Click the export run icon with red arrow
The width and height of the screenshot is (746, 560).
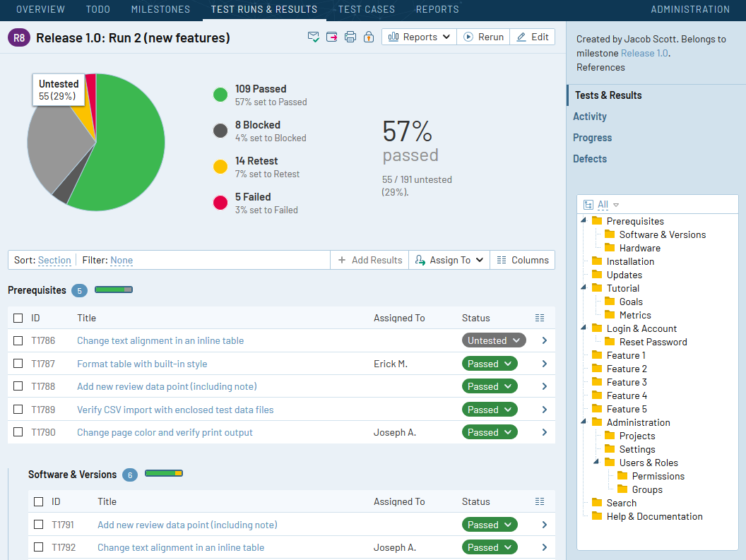click(331, 37)
